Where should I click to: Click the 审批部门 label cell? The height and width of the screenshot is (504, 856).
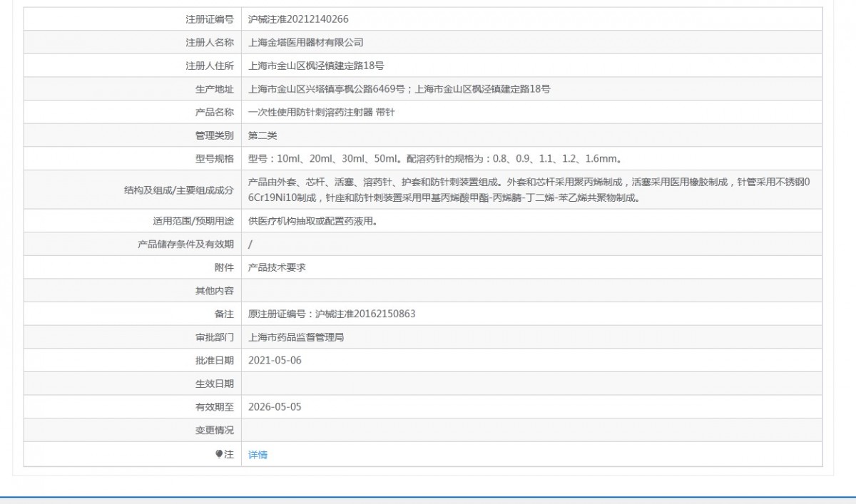(133, 337)
